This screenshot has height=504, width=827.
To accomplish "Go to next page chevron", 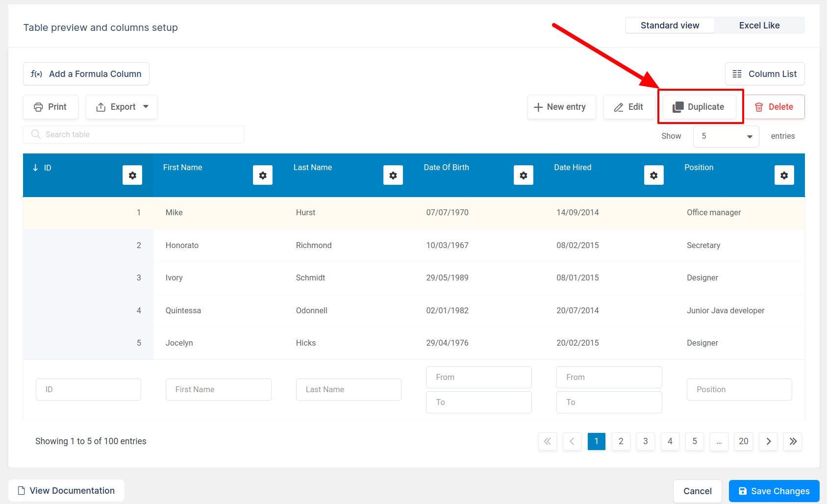I will (x=768, y=441).
